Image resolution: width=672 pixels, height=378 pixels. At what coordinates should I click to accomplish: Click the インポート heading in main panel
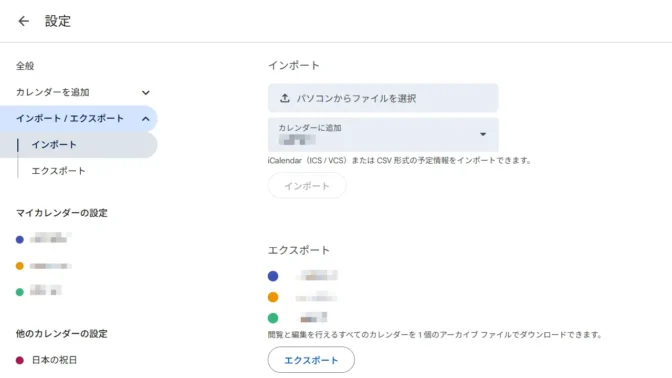pos(294,66)
